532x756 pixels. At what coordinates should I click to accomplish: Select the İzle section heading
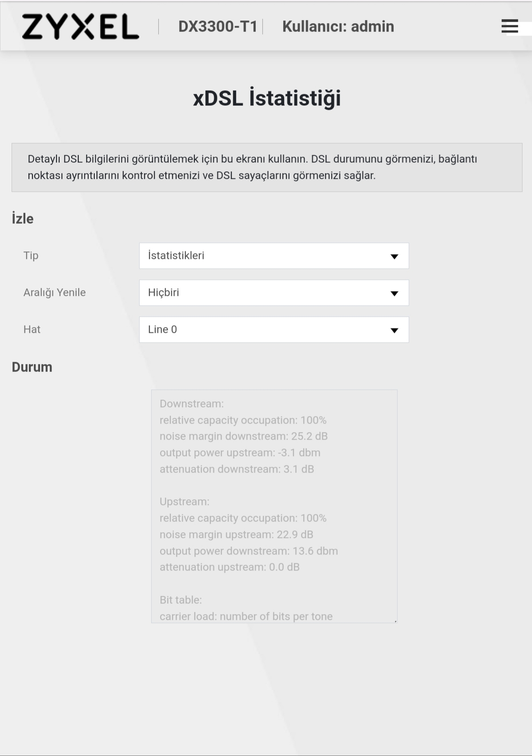tap(23, 218)
